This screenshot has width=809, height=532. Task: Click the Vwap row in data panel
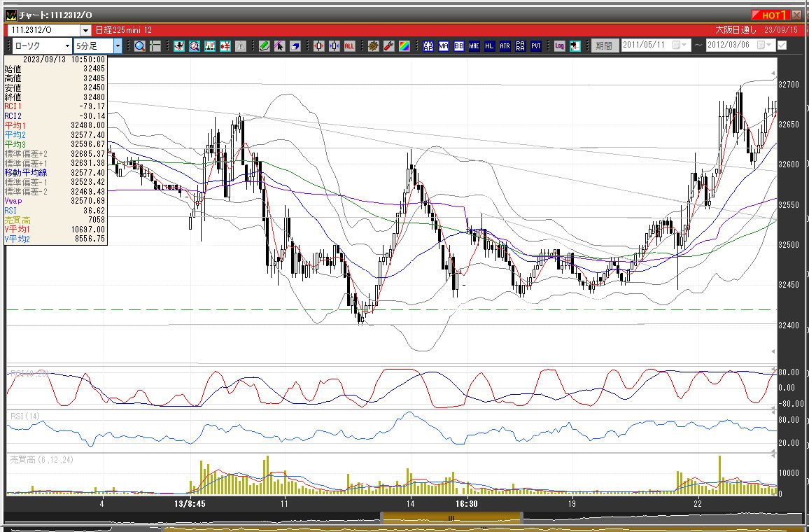(55, 201)
